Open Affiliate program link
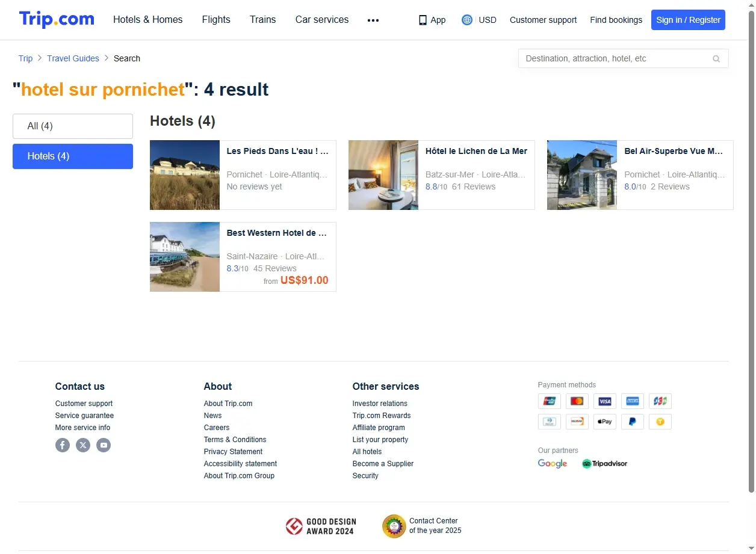Image resolution: width=756 pixels, height=554 pixels. tap(379, 428)
